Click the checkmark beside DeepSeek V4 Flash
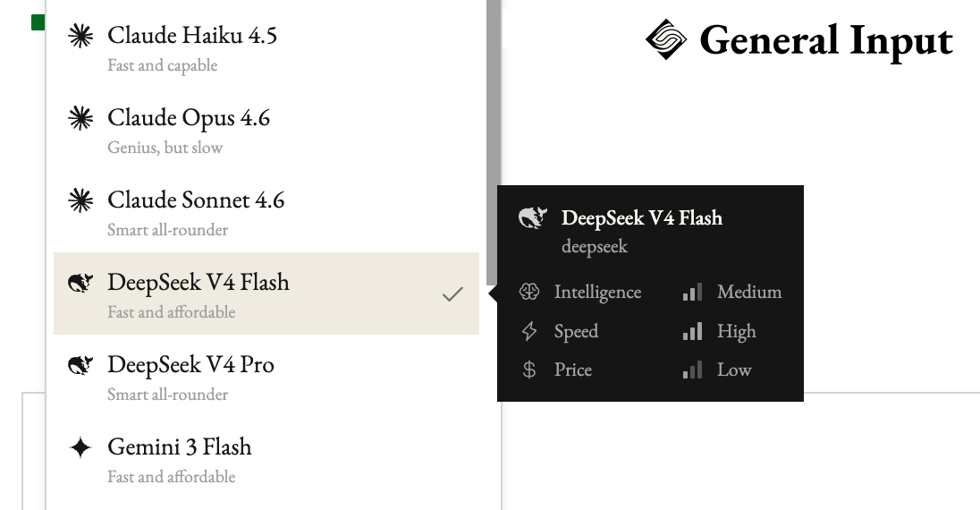Viewport: 980px width, 510px height. 453,293
